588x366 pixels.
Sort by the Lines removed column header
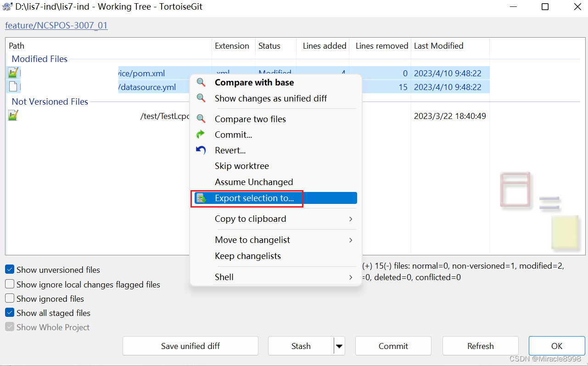tap(380, 46)
